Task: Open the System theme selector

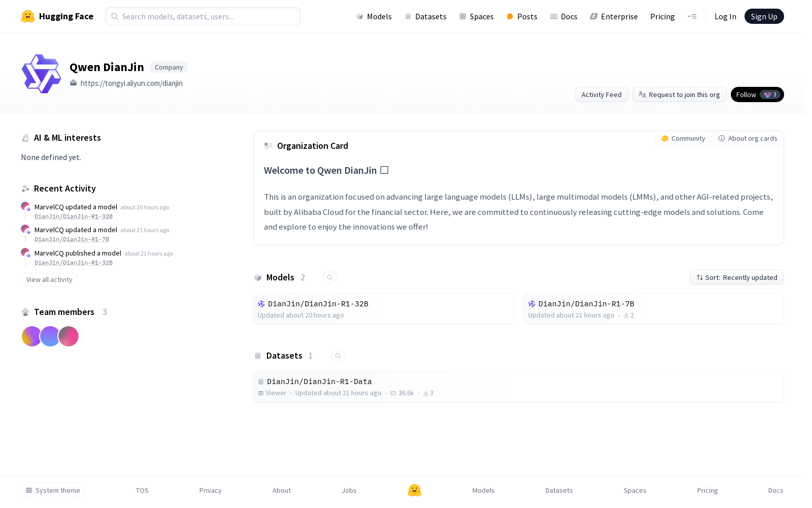Action: (x=53, y=490)
